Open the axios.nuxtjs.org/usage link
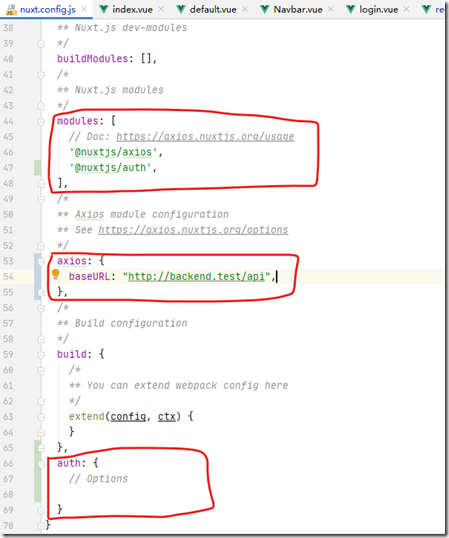 (205, 137)
